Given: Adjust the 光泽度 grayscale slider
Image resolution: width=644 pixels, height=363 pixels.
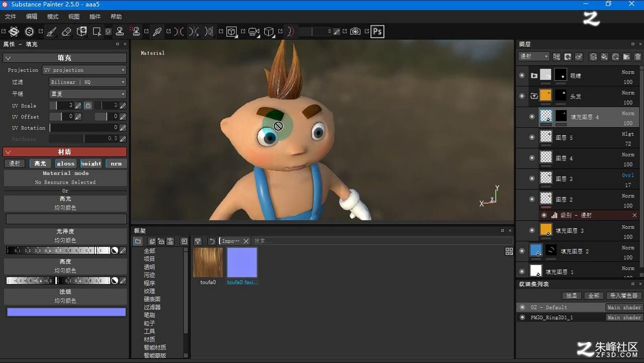Looking at the screenshot, I should tap(58, 250).
